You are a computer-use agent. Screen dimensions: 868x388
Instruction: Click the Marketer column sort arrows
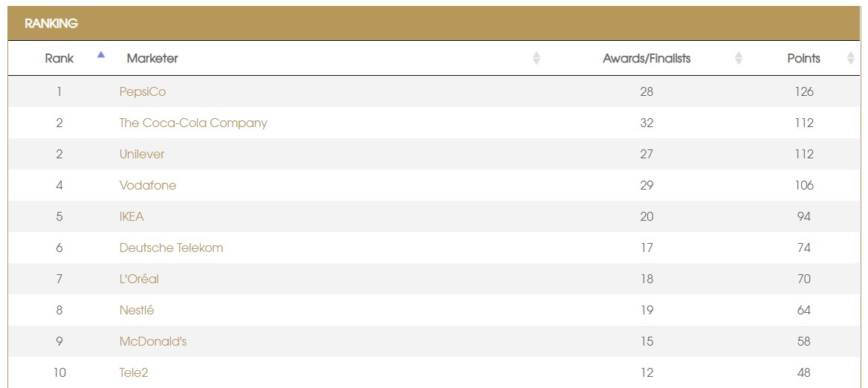(x=537, y=58)
